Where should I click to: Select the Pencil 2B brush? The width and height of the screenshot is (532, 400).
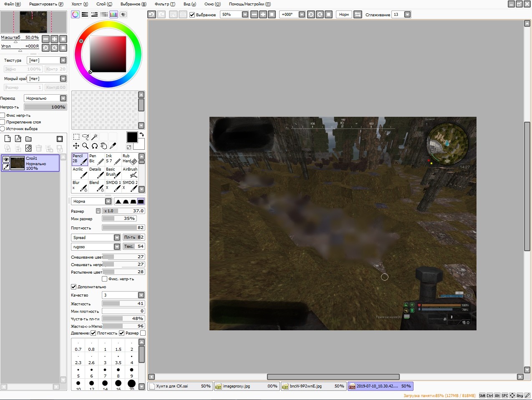point(80,160)
